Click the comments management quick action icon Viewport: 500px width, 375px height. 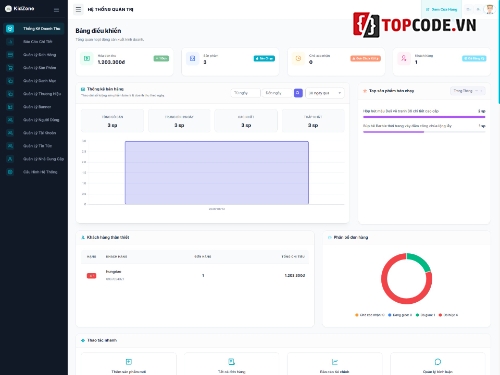point(438,362)
